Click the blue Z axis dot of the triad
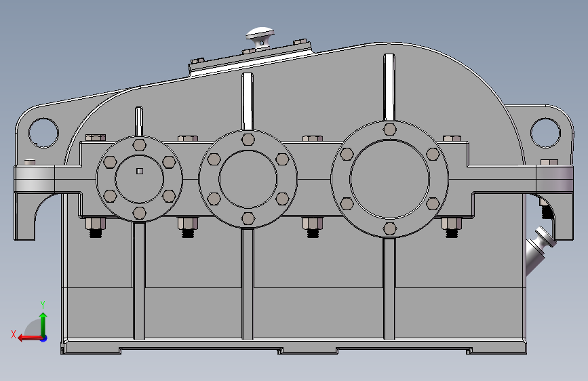This screenshot has height=381, width=588. coord(44,338)
